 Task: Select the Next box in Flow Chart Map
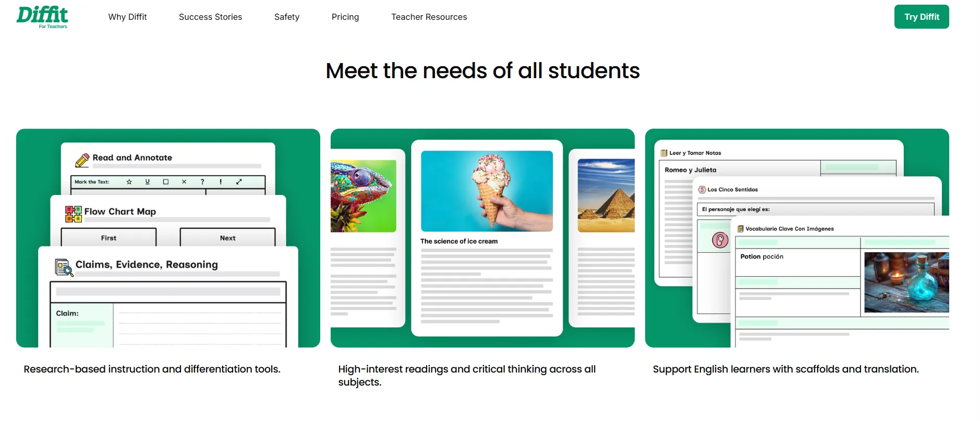coord(227,238)
